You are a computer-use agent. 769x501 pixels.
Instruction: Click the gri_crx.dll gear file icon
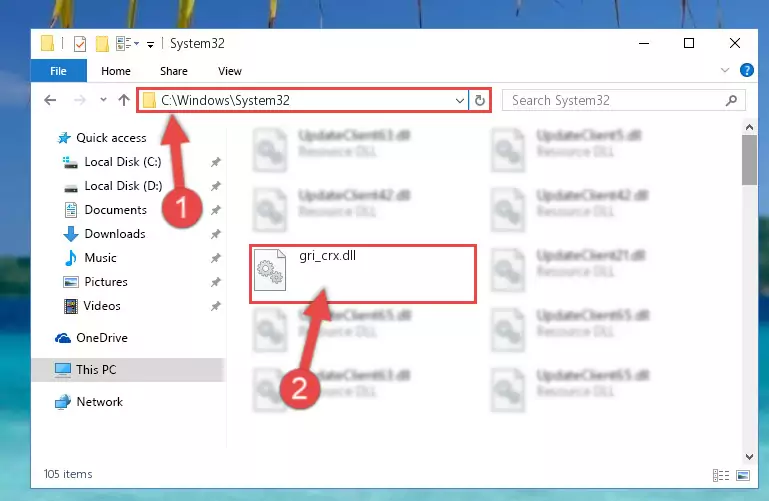(x=270, y=270)
